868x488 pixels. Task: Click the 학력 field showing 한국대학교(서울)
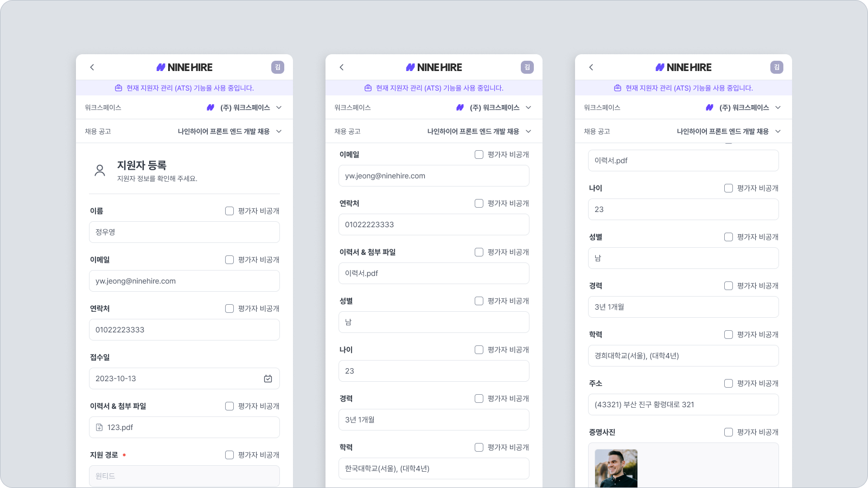[x=434, y=468]
